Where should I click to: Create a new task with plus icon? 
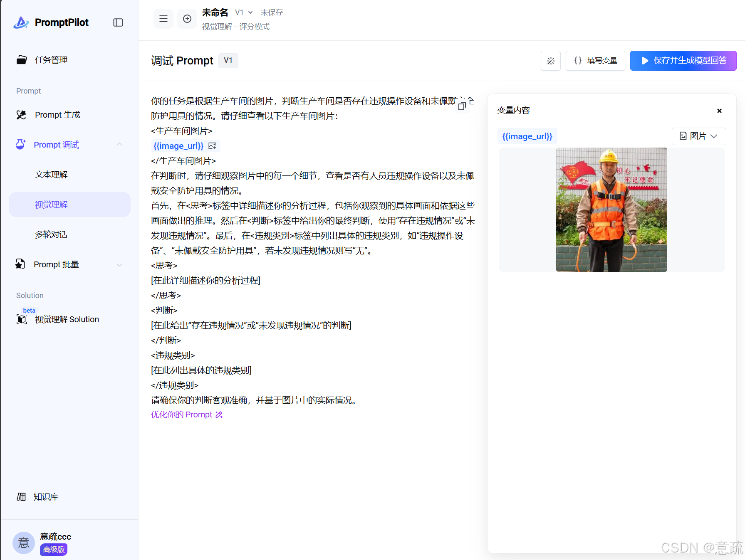pyautogui.click(x=187, y=19)
